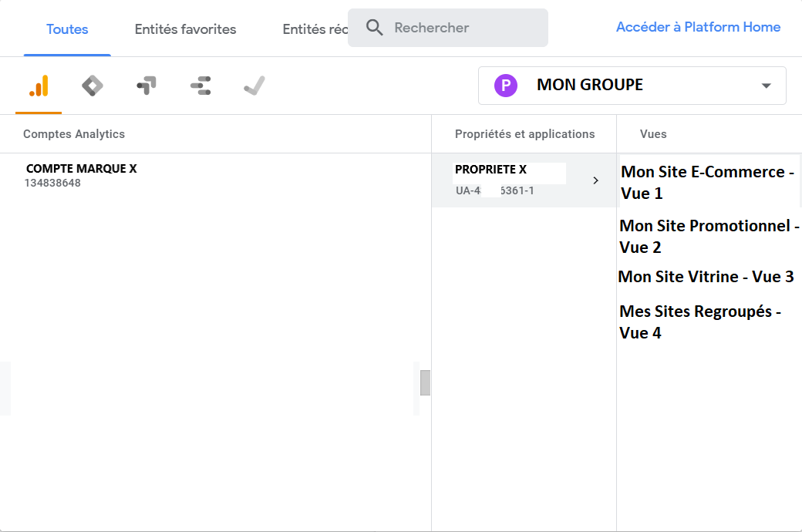802x532 pixels.
Task: Open the MON GROUPE dropdown arrow
Action: (766, 86)
